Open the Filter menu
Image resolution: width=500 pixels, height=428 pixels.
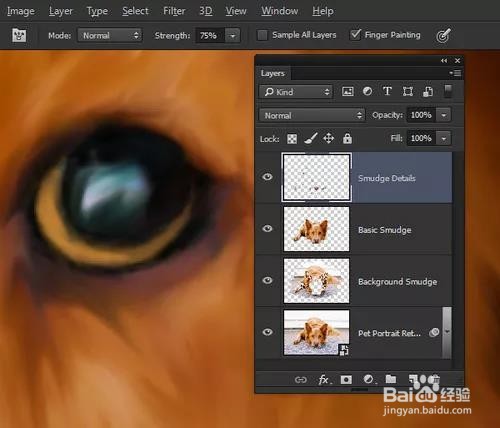(x=174, y=11)
